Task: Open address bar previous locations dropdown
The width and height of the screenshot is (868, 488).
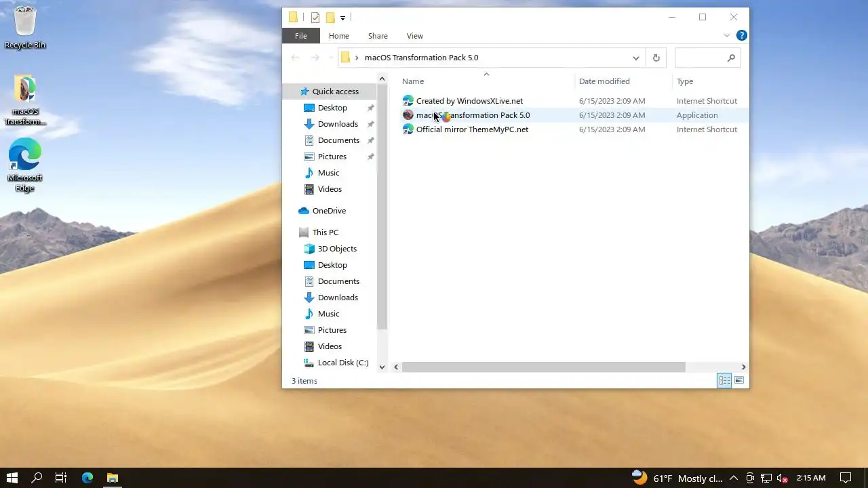Action: [635, 58]
